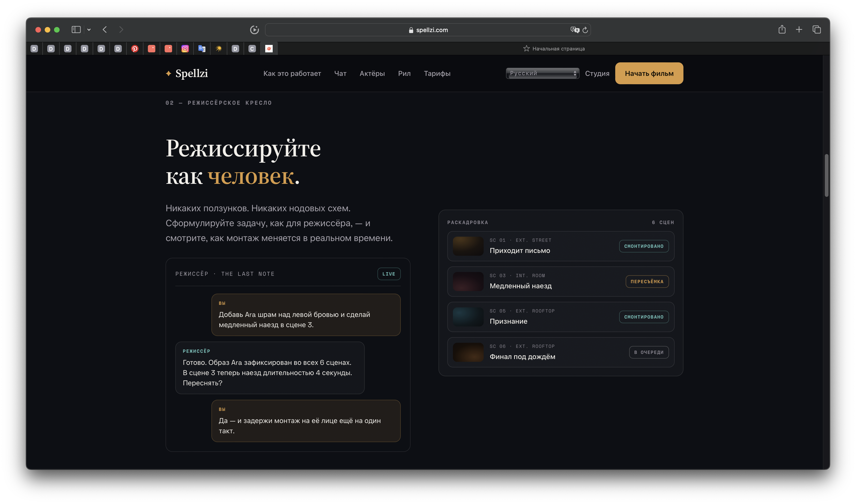This screenshot has height=504, width=856.
Task: Click the SC 06 · EXT. ROOFTOP label
Action: point(522,346)
